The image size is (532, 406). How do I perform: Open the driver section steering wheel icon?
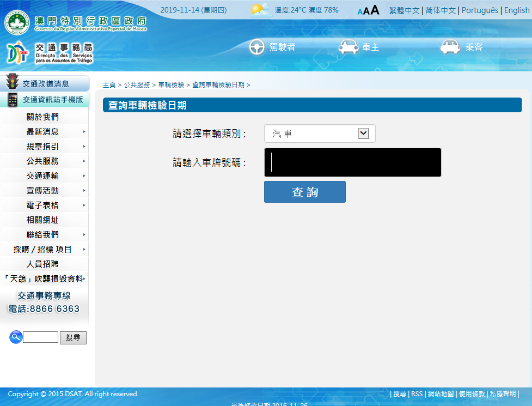[257, 47]
